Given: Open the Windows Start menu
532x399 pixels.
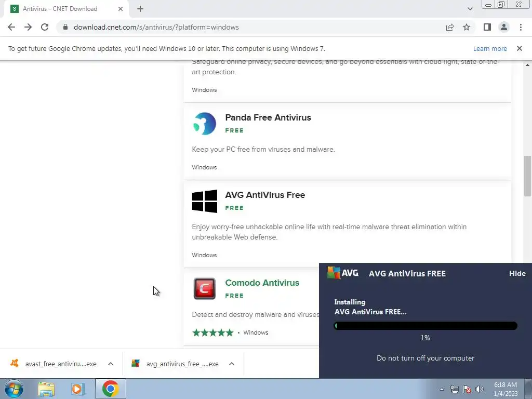Looking at the screenshot, I should tap(14, 389).
